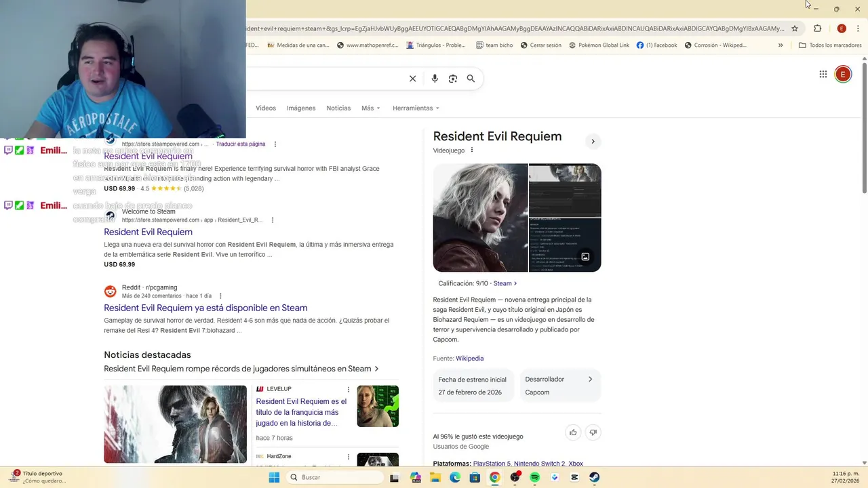Open the Facebook bookmark
Screen dimensions: 868x488
point(656,45)
